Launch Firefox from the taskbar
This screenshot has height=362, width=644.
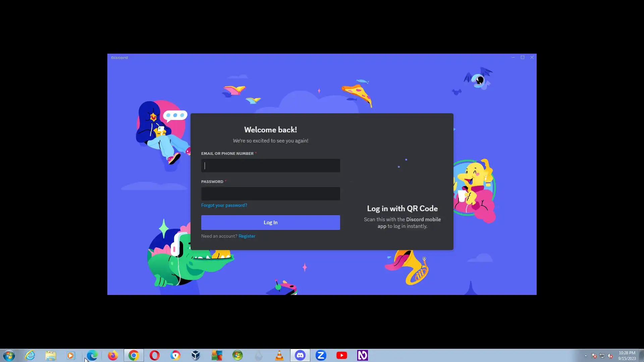113,355
